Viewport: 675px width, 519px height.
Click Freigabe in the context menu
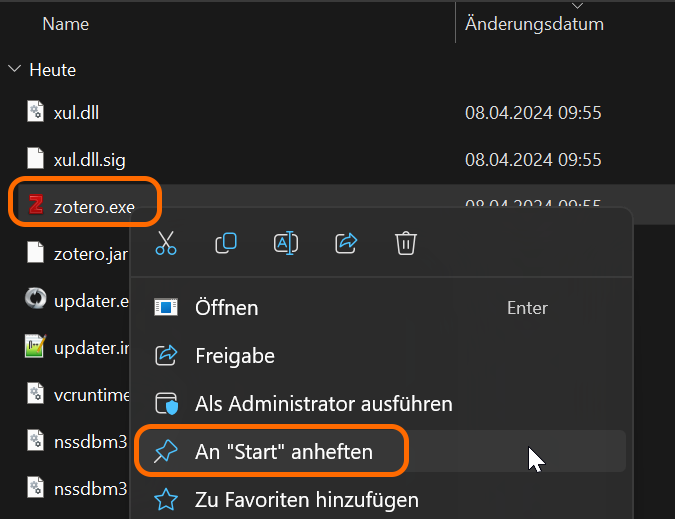234,356
